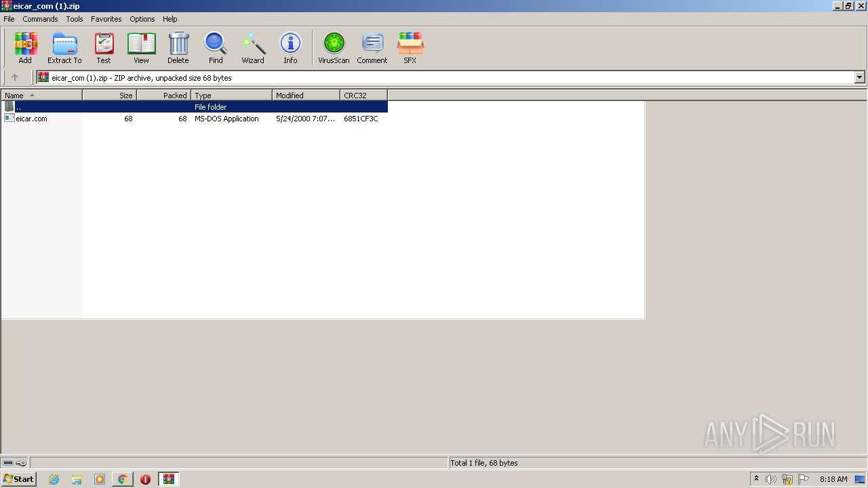868x488 pixels.
Task: Open the Extract To tool
Action: [x=64, y=48]
